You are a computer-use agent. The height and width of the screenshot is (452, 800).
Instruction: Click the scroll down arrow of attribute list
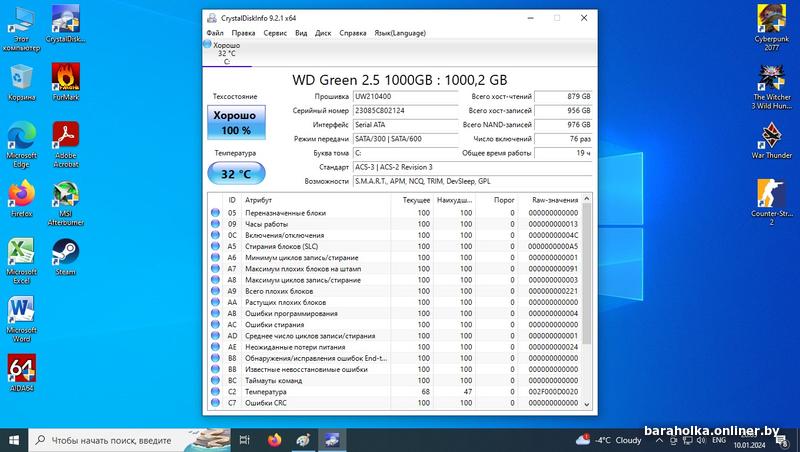pyautogui.click(x=587, y=404)
